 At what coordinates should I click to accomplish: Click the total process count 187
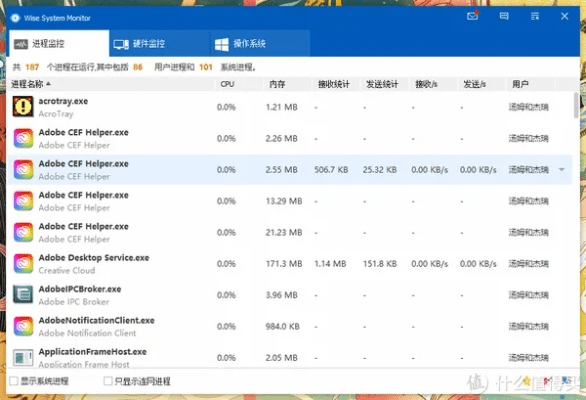tap(32, 67)
